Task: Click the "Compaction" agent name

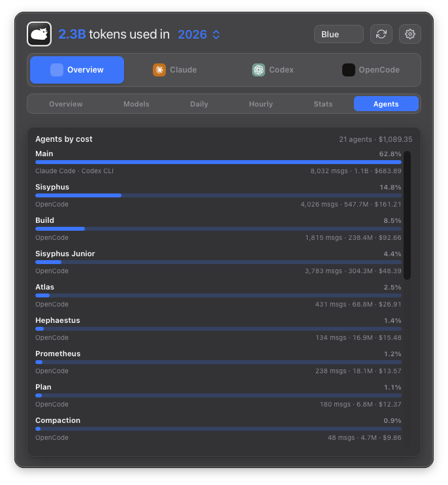Action: click(x=57, y=420)
